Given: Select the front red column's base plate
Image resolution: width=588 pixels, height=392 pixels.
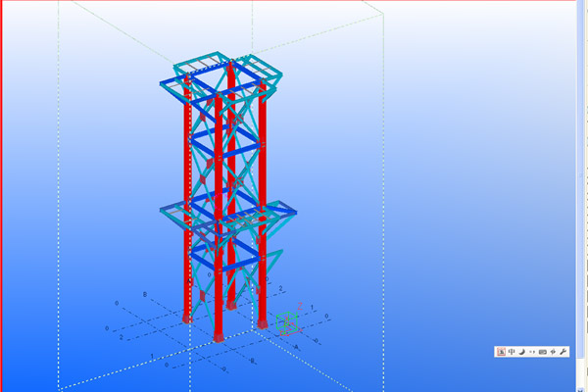Looking at the screenshot, I should pyautogui.click(x=220, y=335).
